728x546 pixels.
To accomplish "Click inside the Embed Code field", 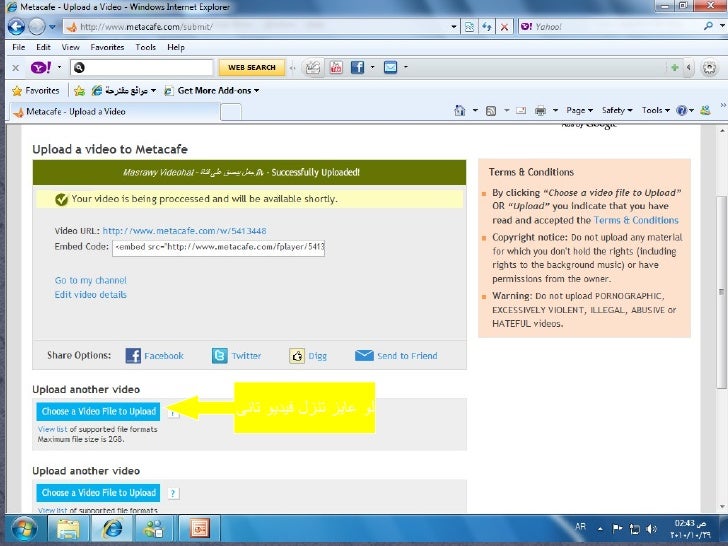I will click(x=218, y=247).
